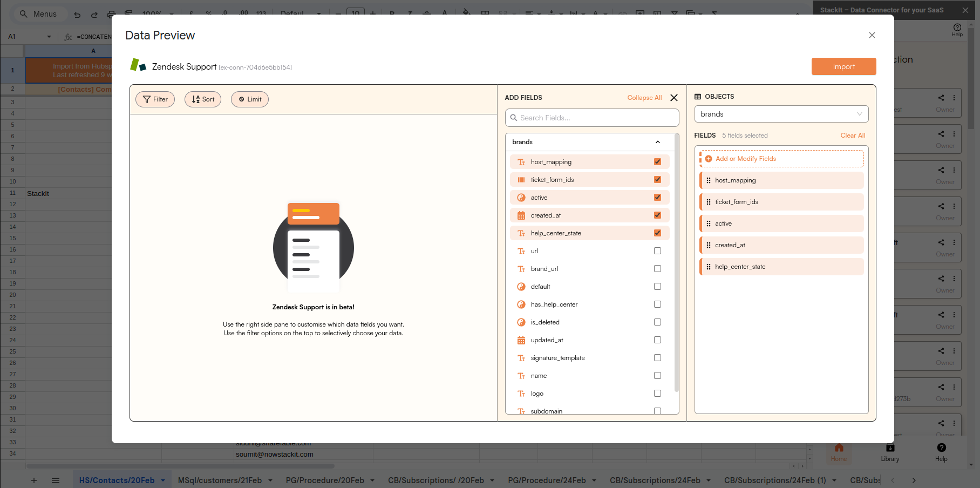Check the default field
The width and height of the screenshot is (980, 488).
pos(657,286)
